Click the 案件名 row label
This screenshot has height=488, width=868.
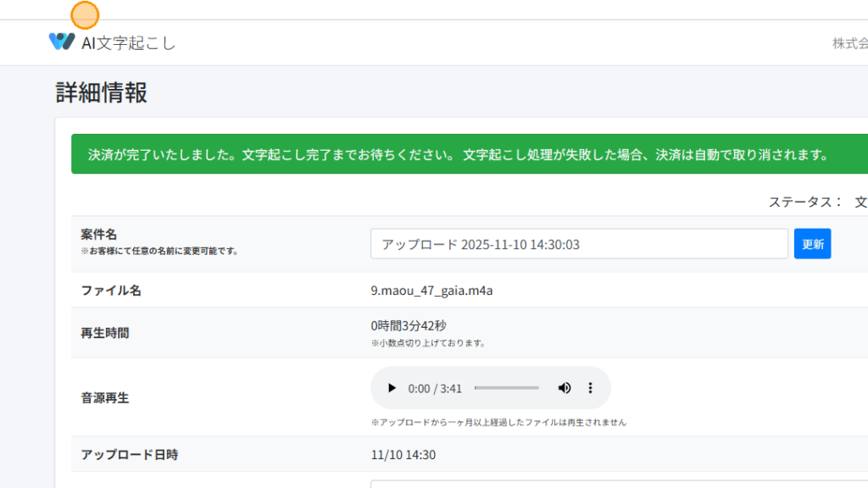[x=98, y=233]
